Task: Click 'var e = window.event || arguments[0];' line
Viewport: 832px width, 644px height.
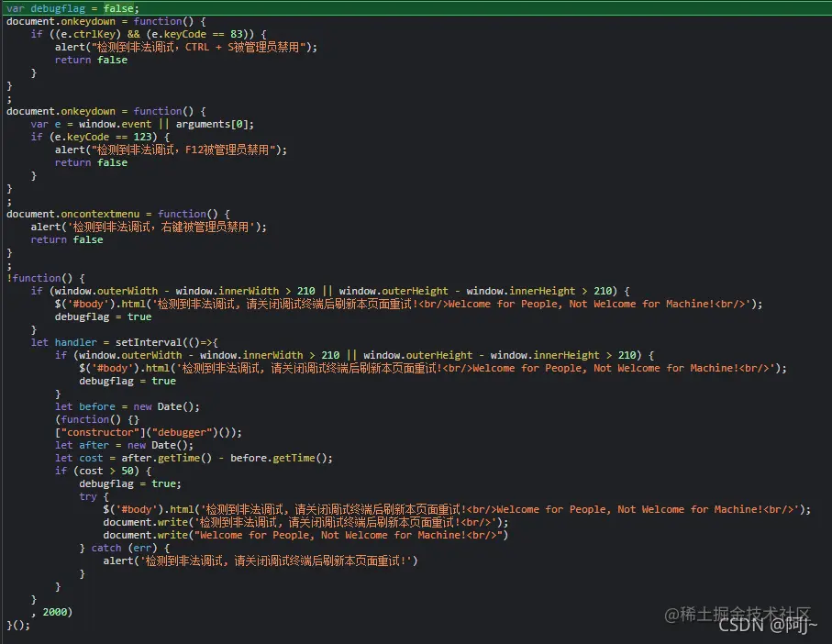Action: pyautogui.click(x=142, y=124)
